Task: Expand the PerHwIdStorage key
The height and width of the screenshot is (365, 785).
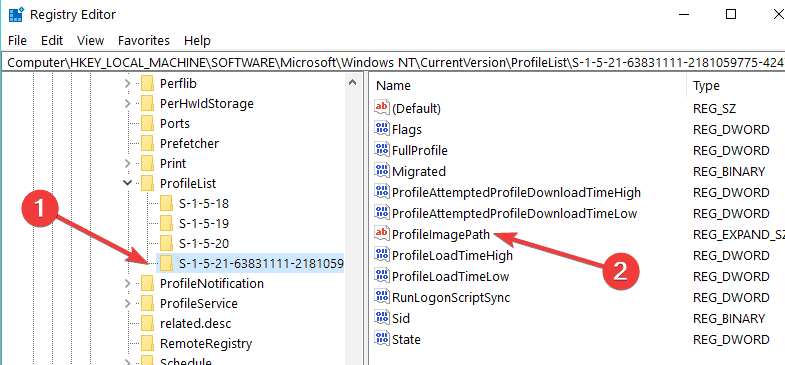Action: tap(128, 104)
